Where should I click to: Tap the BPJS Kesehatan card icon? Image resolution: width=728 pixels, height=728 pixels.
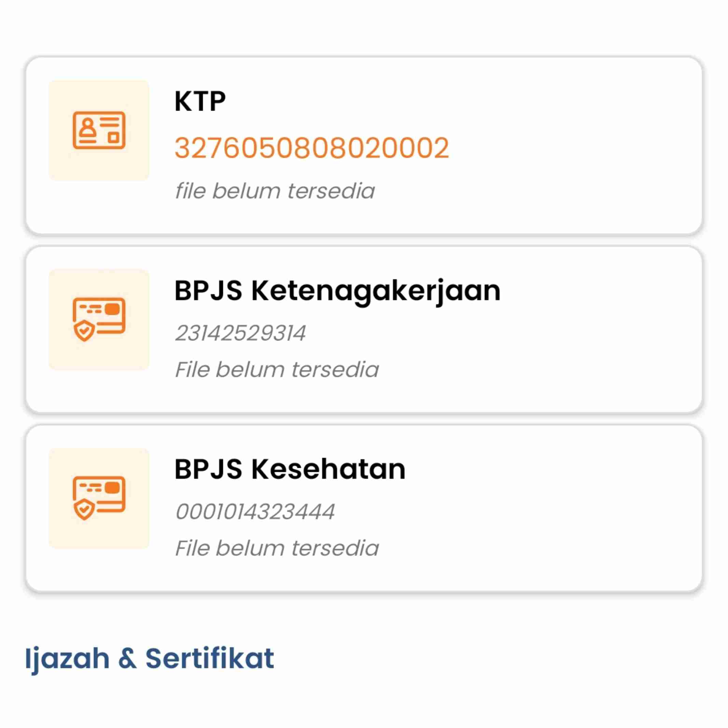(x=99, y=498)
